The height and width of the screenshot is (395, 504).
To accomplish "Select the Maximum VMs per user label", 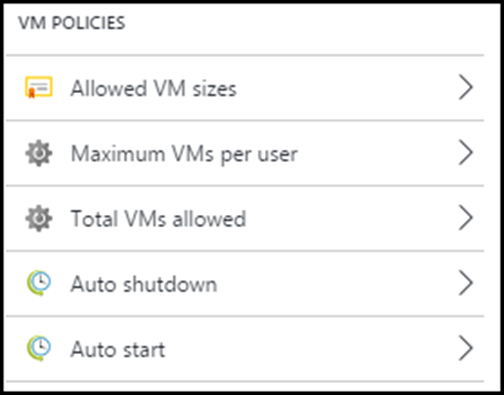I will [x=184, y=154].
